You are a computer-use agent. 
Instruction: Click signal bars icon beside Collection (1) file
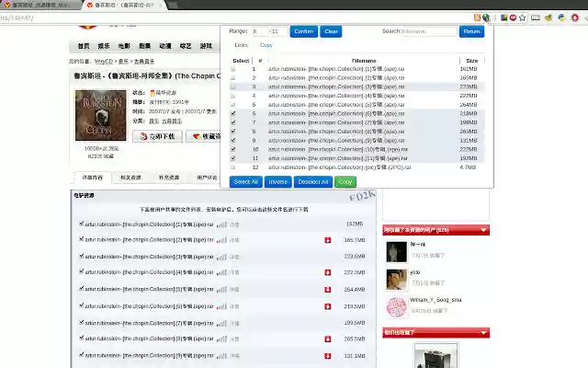coord(222,224)
